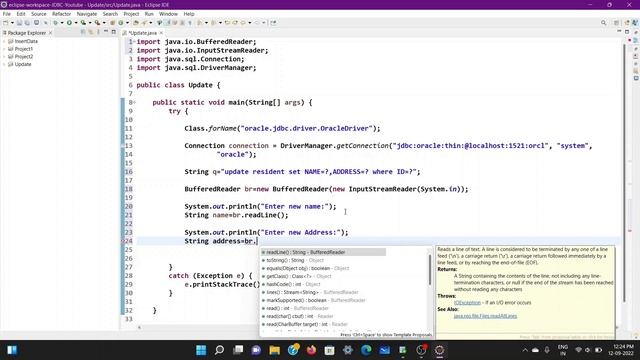This screenshot has height=360, width=640.
Task: Open the Edit menu
Action: pos(21,14)
